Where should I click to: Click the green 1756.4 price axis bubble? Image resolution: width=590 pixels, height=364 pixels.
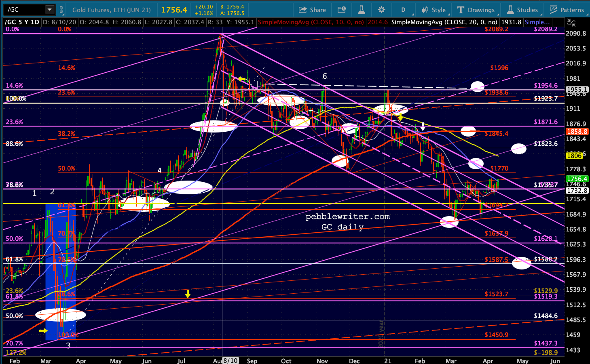coord(577,179)
